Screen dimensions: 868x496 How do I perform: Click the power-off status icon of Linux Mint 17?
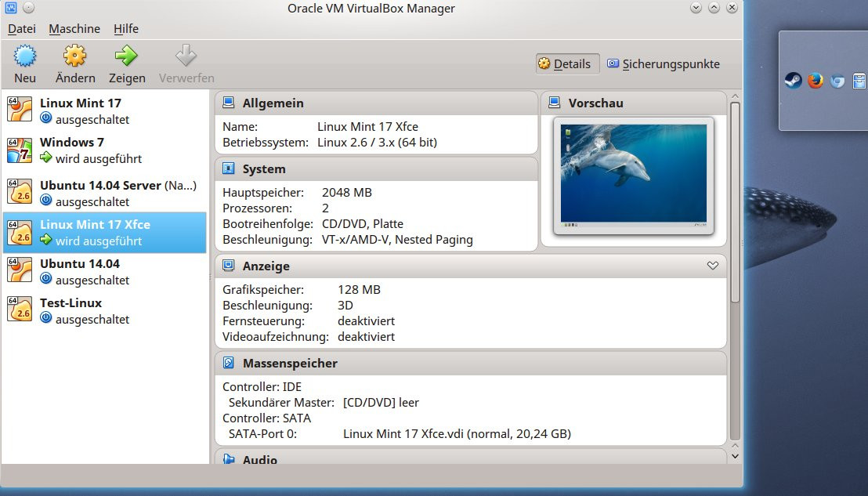tap(46, 118)
